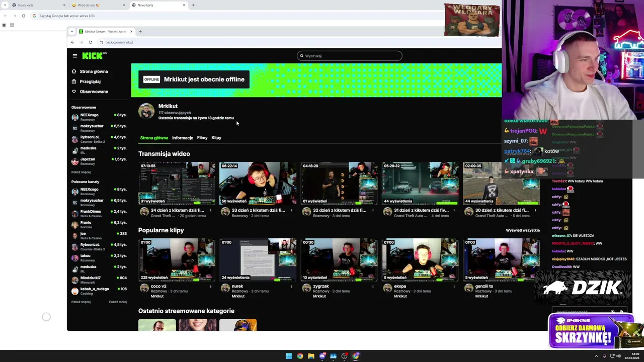Screen dimensions: 644x362
Task: Play the 04:18:29 '32 dzień' video thumbnail
Action: [x=339, y=184]
